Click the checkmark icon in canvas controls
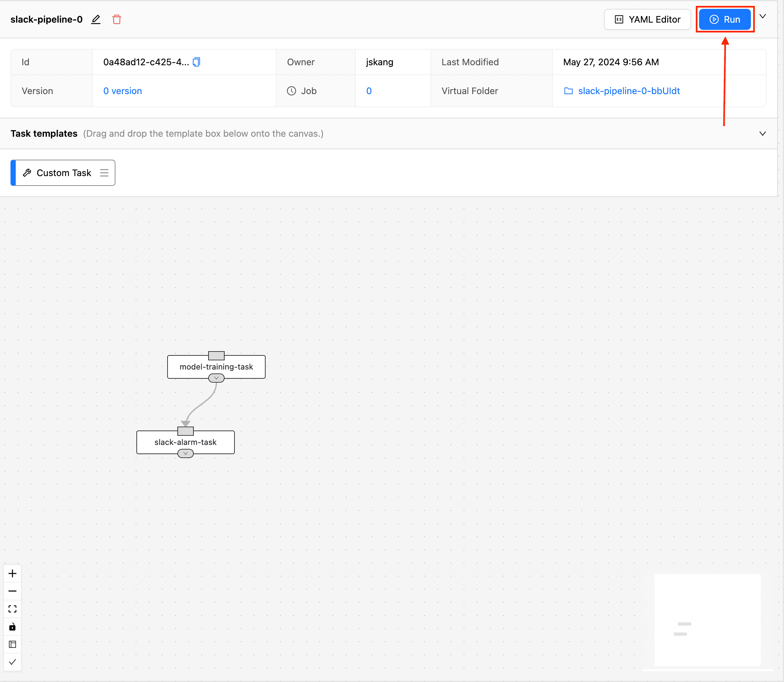Screen dimensions: 784x682 click(12, 662)
